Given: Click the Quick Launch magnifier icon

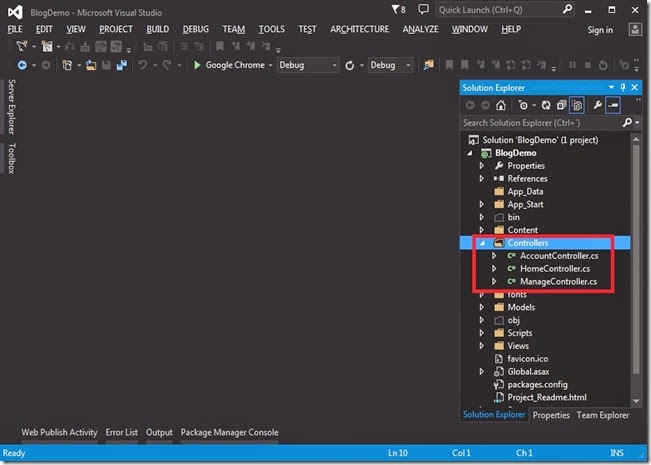Looking at the screenshot, I should (568, 9).
